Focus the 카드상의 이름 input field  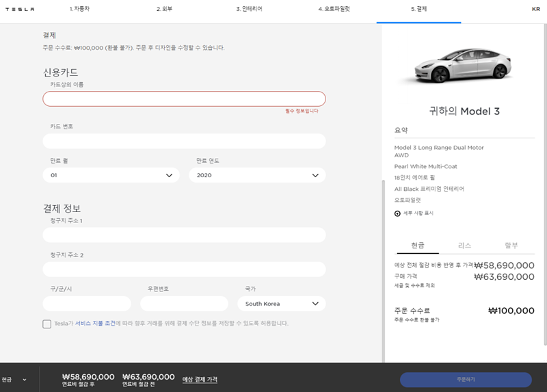(x=184, y=99)
